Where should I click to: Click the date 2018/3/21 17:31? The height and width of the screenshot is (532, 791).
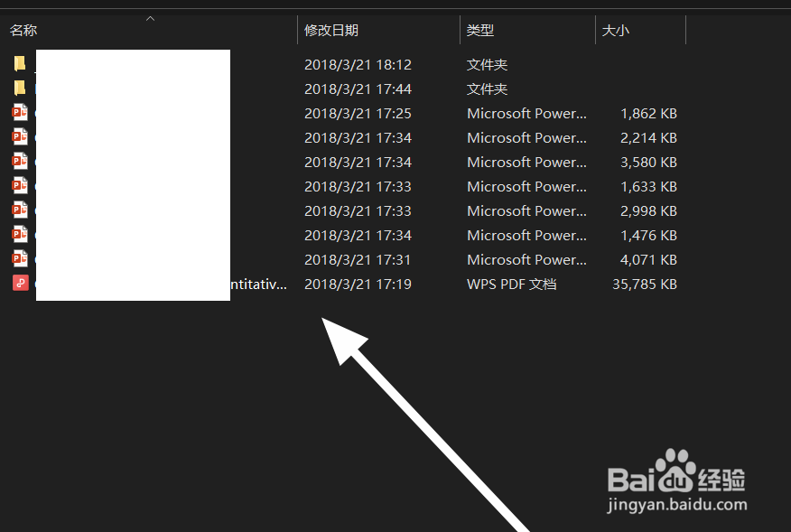pos(358,260)
